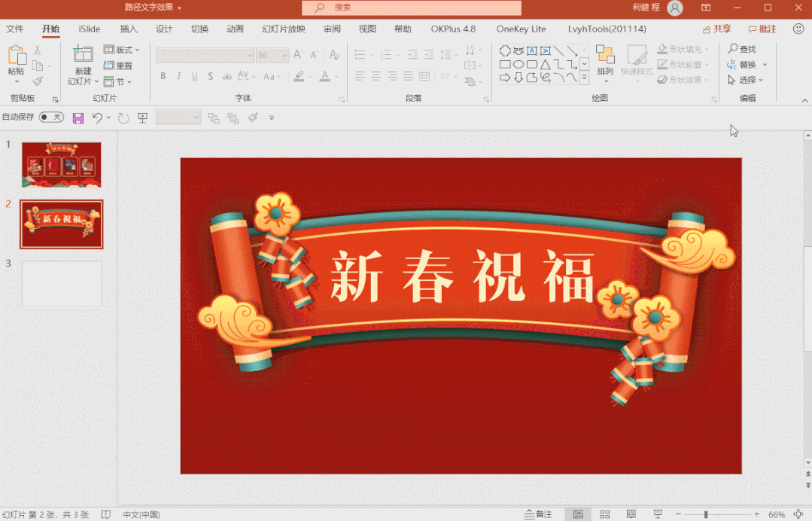812x521 pixels.
Task: Click the bulleted list icon
Action: (360, 54)
